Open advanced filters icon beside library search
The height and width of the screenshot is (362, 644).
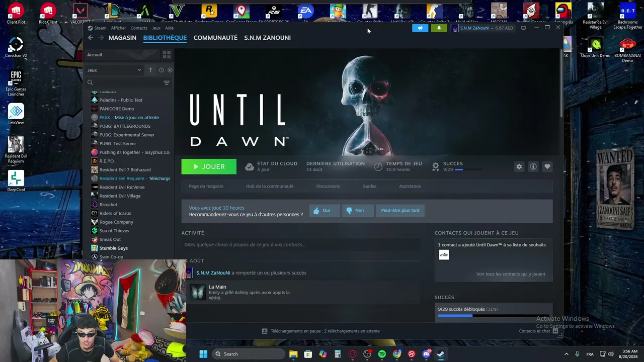167,82
